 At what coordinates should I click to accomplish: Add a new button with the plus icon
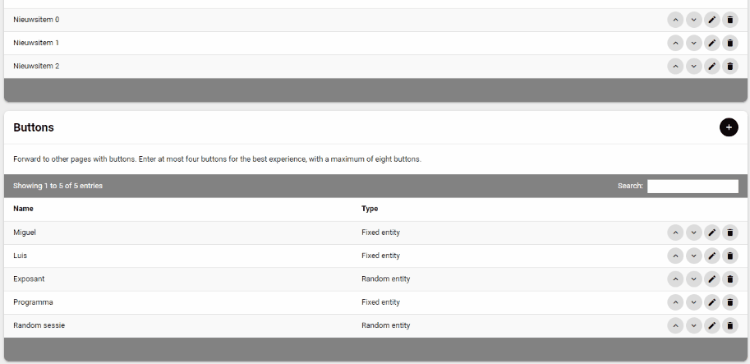click(x=728, y=127)
